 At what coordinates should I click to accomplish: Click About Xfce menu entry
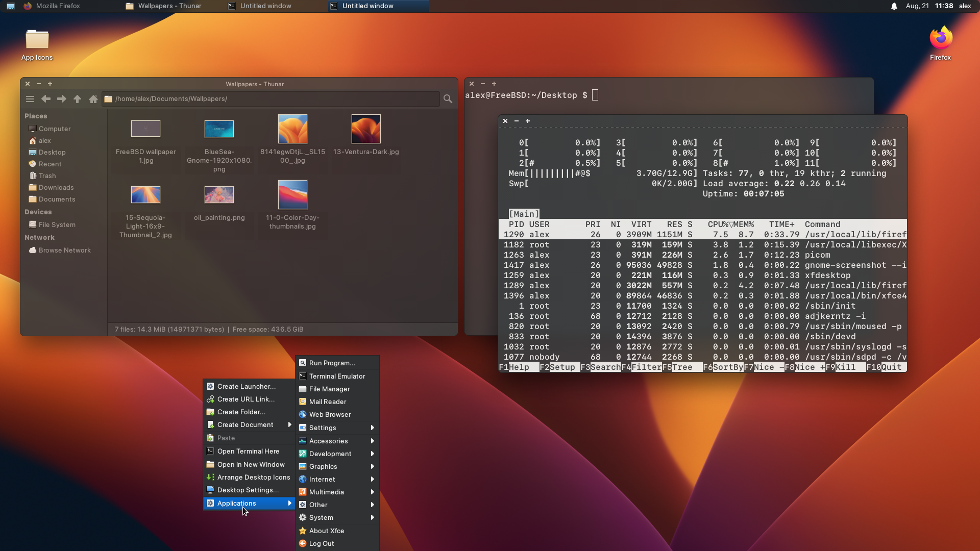pyautogui.click(x=337, y=531)
